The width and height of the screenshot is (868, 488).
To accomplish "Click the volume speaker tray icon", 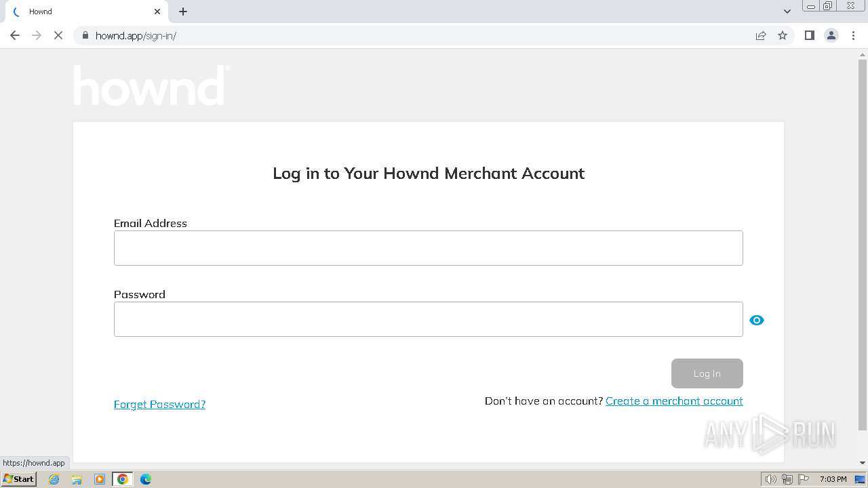I will (x=771, y=479).
